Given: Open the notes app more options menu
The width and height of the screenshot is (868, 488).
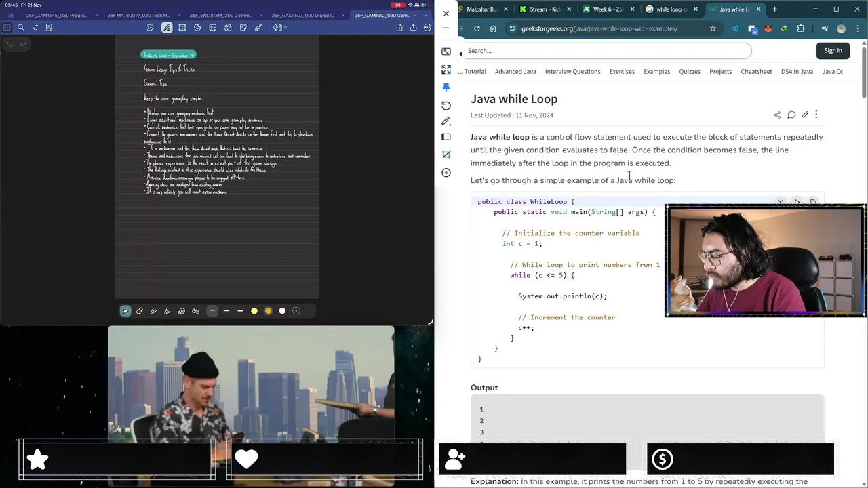Looking at the screenshot, I should click(428, 28).
